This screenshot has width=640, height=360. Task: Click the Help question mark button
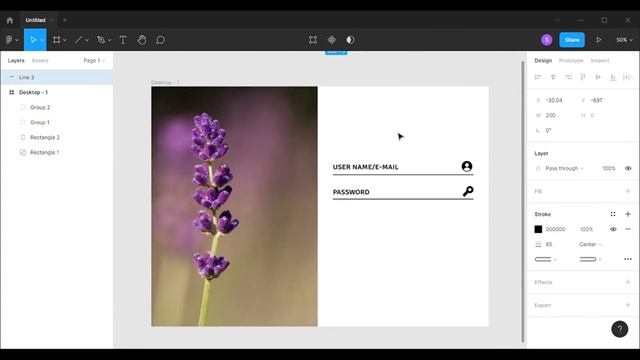tap(620, 329)
